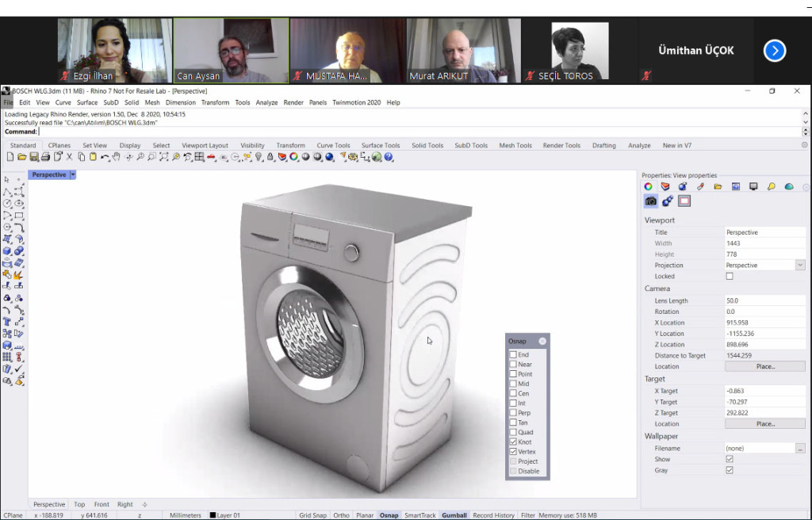This screenshot has height=520, width=812.
Task: Click the Help question mark toolbar icon
Action: click(x=389, y=157)
